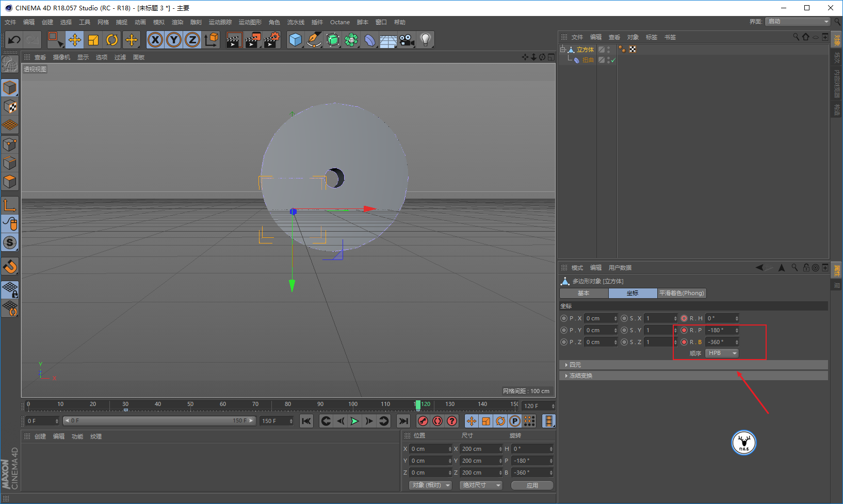Enable Axis mode

(x=10, y=205)
